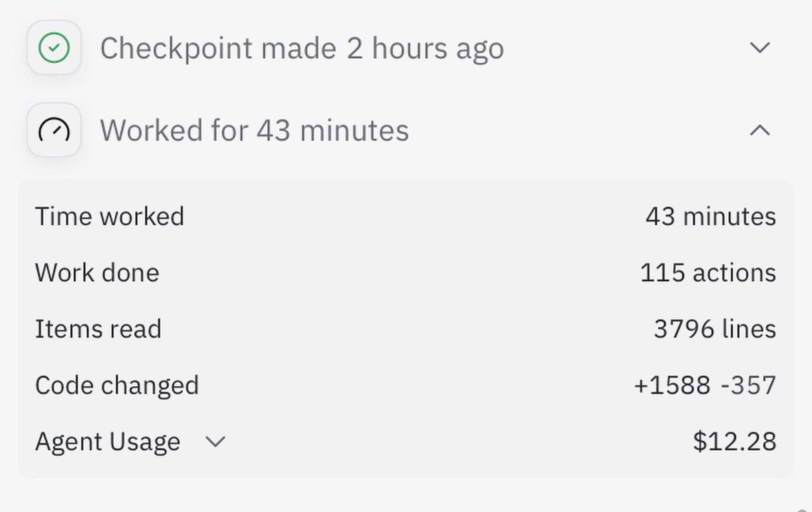Select the Work done row
This screenshot has height=512, width=812.
[97, 272]
